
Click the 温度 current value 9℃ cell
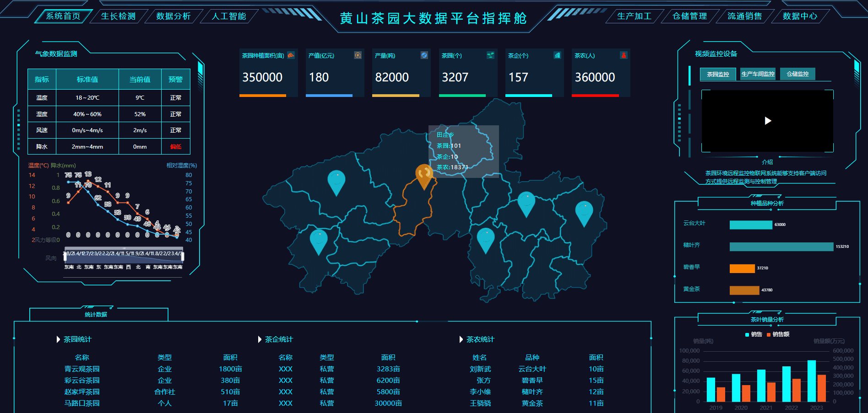(x=140, y=98)
